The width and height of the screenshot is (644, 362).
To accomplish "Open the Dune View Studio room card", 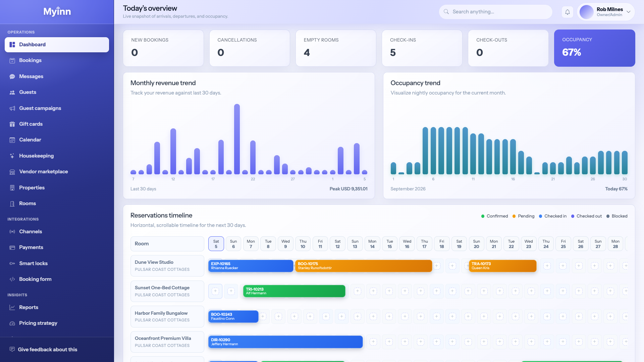I will [167, 266].
